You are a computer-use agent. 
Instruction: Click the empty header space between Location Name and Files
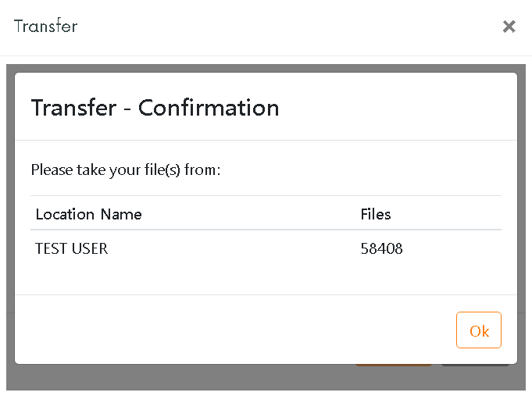[251, 215]
